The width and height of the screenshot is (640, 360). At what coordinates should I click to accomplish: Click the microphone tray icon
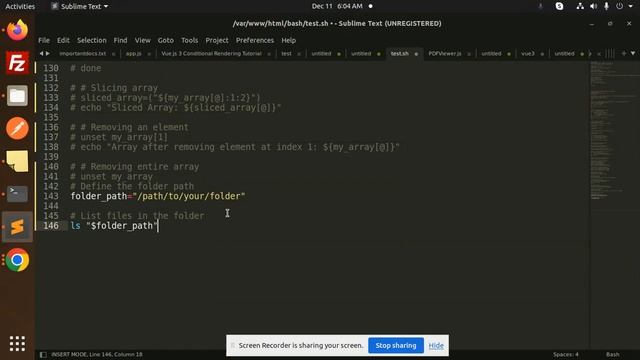[x=606, y=6]
